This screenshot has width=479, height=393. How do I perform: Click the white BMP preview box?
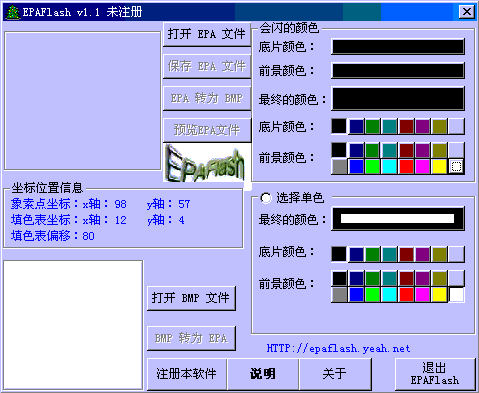pos(73,325)
